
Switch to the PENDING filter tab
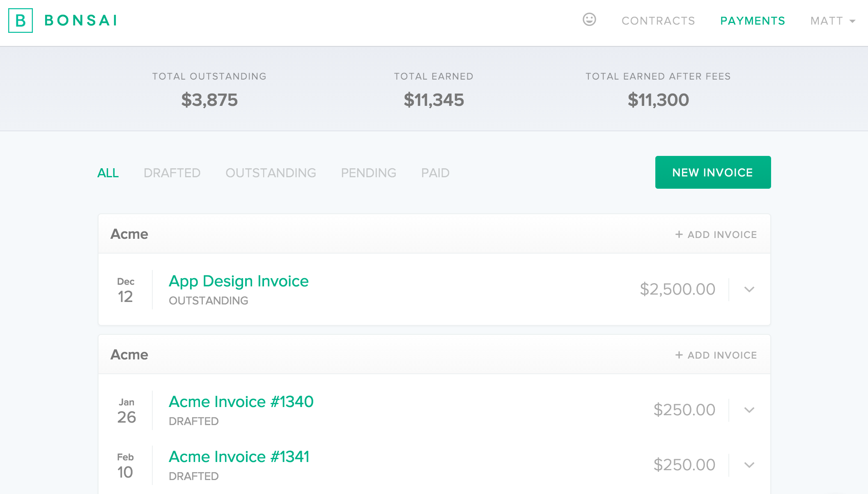click(x=368, y=173)
